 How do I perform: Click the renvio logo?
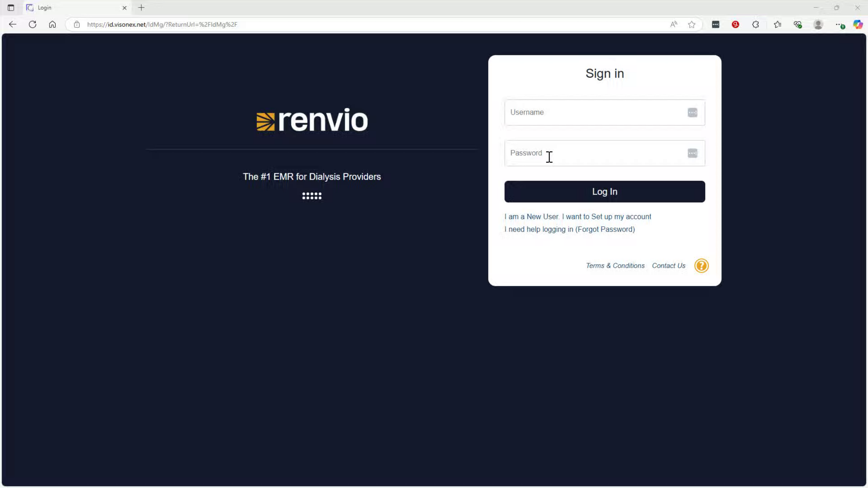click(x=312, y=120)
